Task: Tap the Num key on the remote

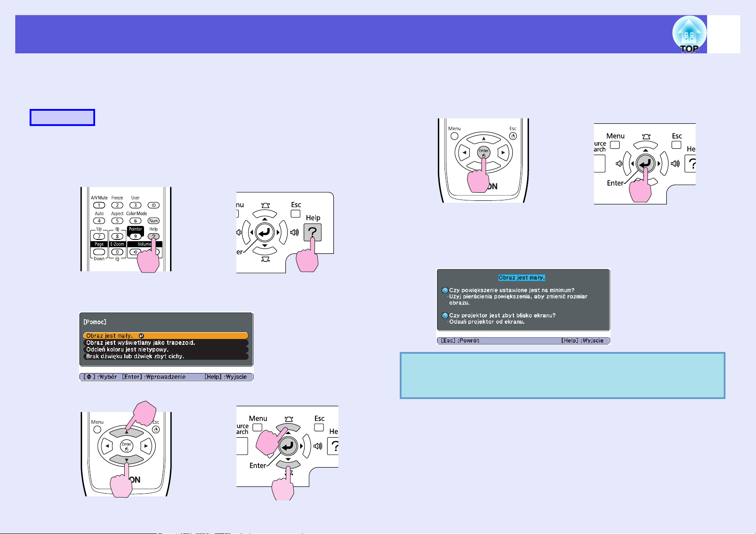Action: [x=153, y=221]
